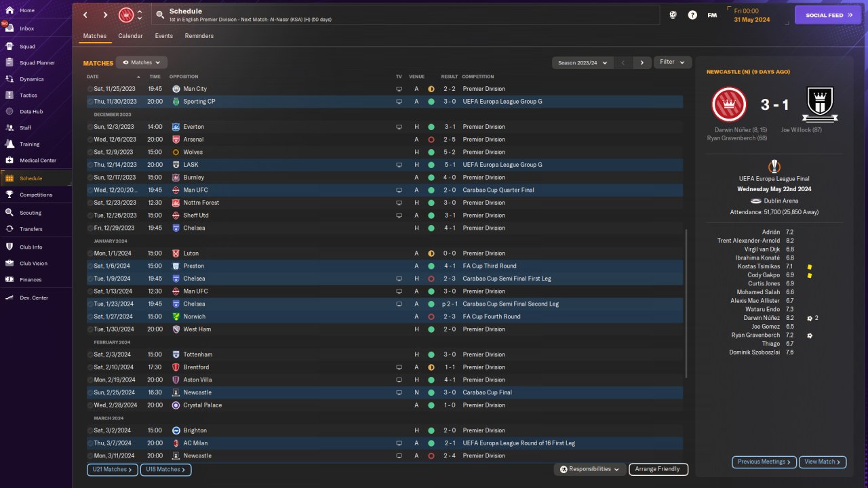Click the View Match button
The image size is (868, 488).
[823, 462]
